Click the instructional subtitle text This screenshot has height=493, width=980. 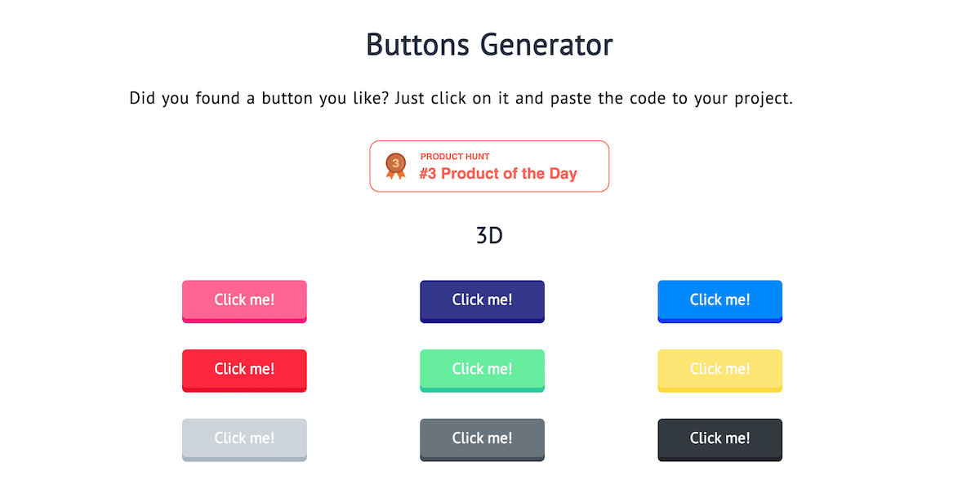pyautogui.click(x=489, y=98)
